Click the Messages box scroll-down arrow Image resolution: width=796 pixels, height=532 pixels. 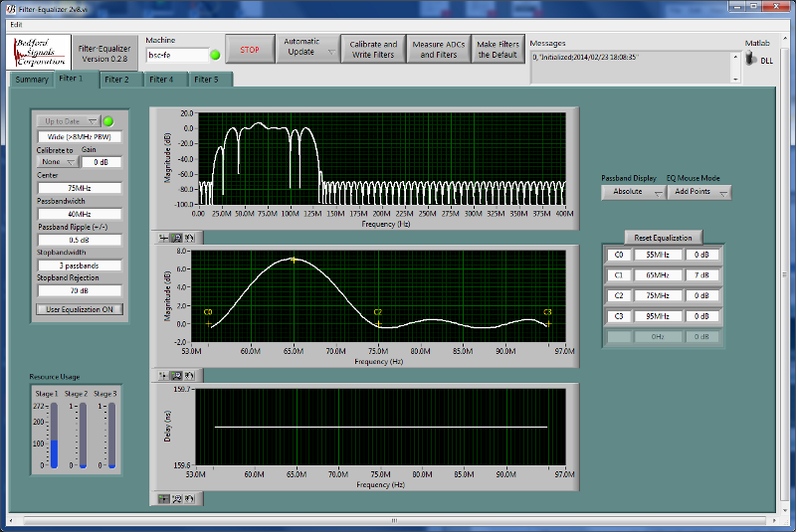[x=735, y=79]
